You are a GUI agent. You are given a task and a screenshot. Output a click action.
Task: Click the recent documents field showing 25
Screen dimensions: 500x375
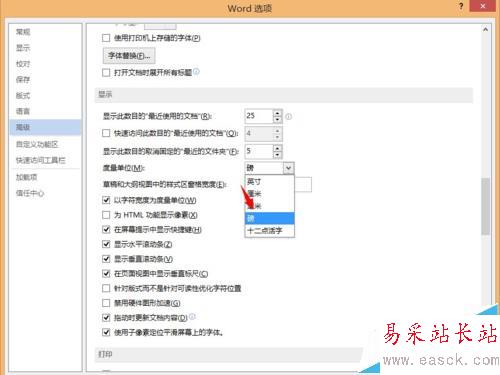259,116
